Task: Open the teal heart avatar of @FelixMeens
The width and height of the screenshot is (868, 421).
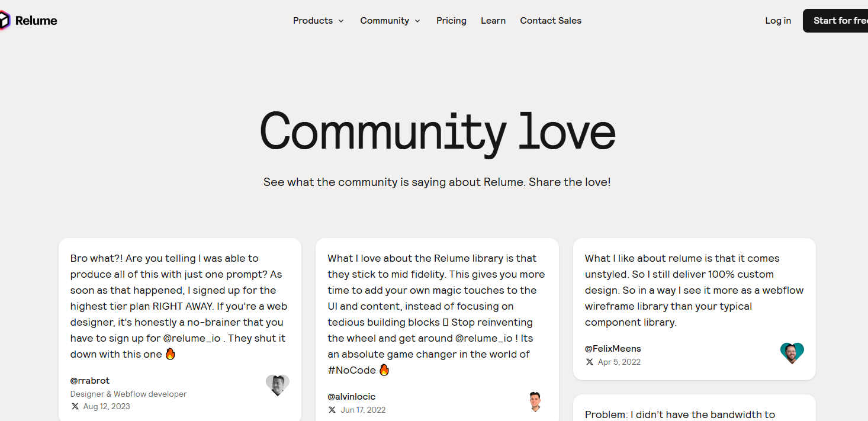Action: point(792,353)
